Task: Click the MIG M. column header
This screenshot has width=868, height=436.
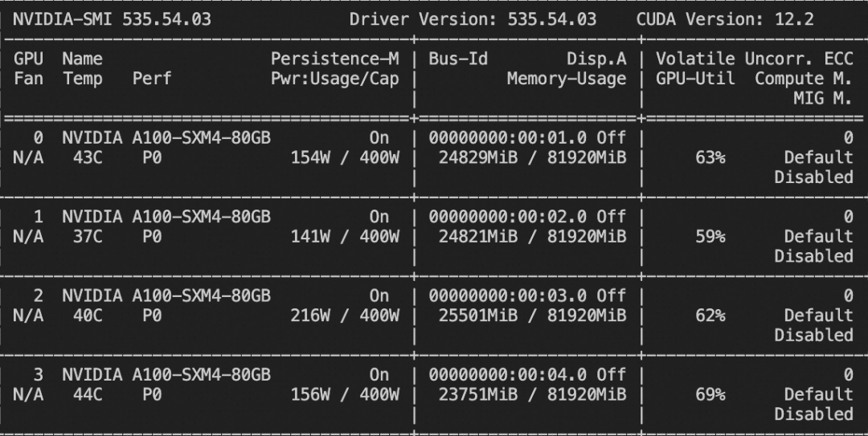Action: (x=822, y=98)
